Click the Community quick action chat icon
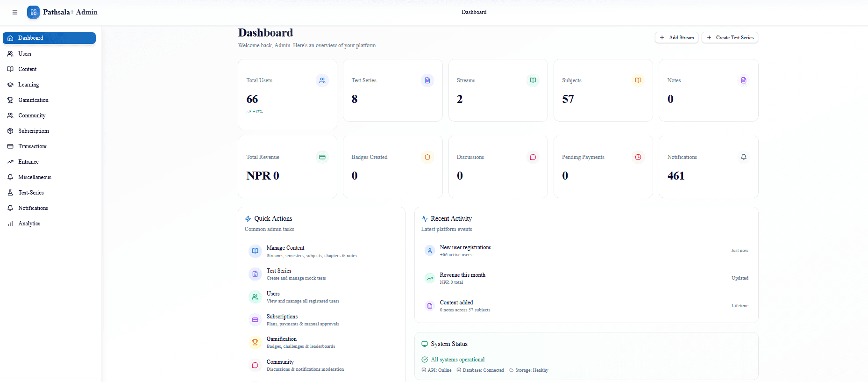Screen dimensions: 868x382 pyautogui.click(x=255, y=365)
